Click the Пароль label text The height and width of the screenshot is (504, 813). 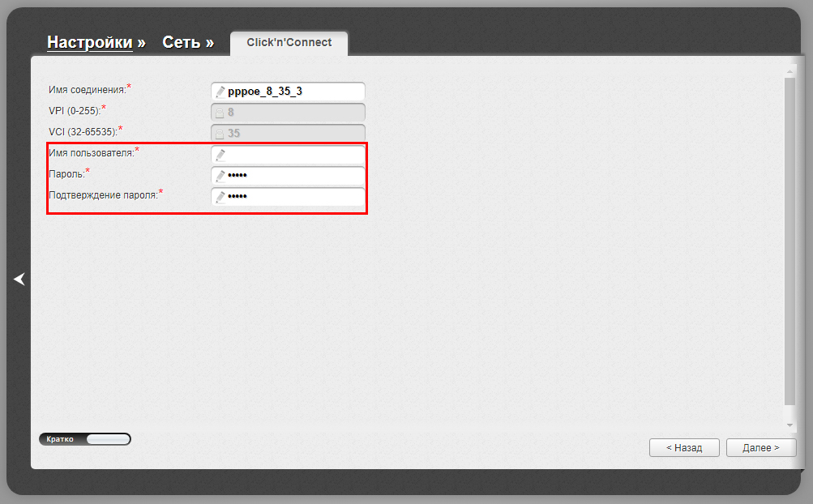coord(67,174)
